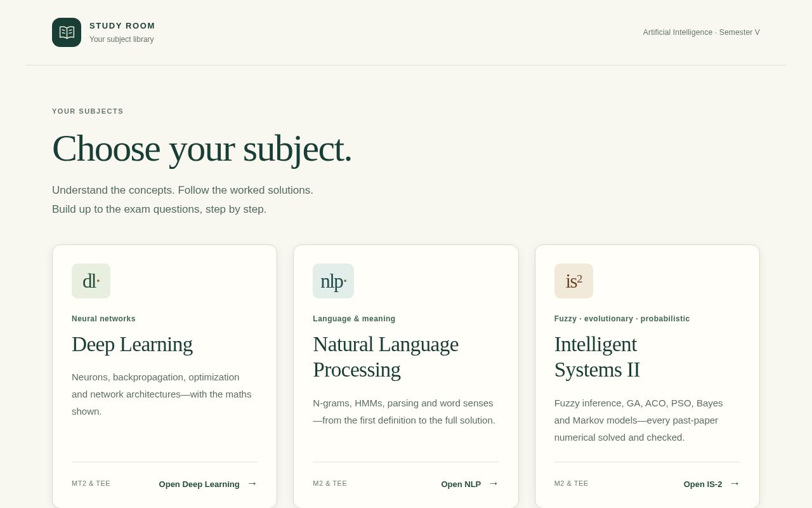The image size is (812, 508).
Task: Click 'M2 & TEE' tag on IS-2 card
Action: click(x=571, y=483)
